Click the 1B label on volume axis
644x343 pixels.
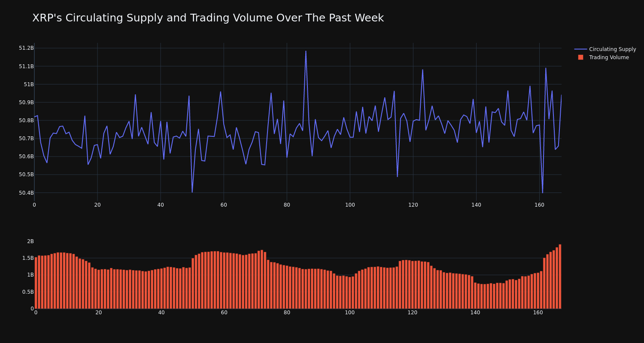tap(30, 275)
